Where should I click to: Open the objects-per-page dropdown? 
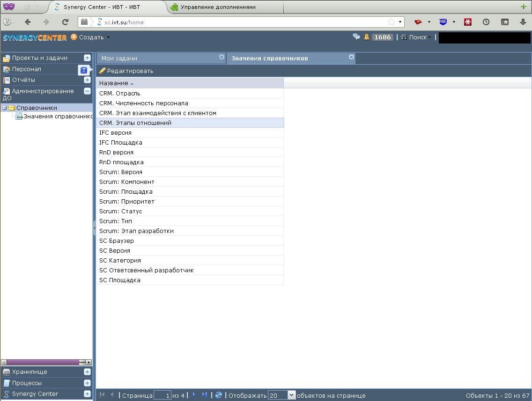coord(291,395)
